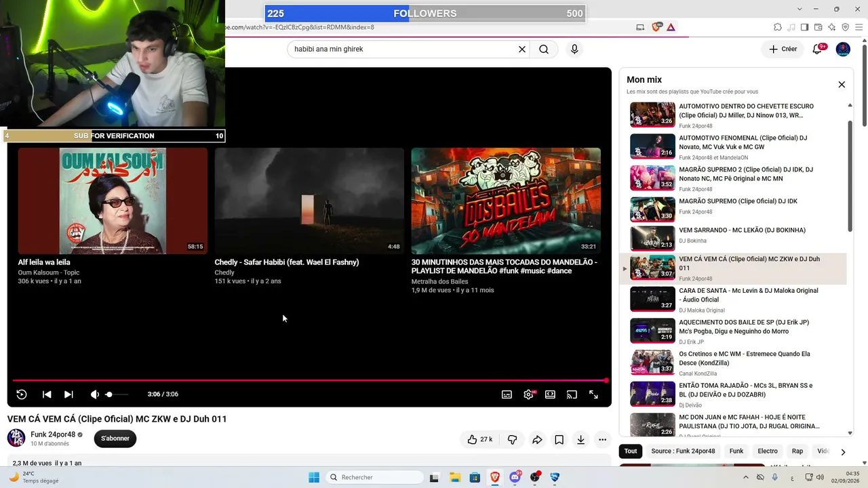Skip to the next video
Viewport: 868px width, 488px height.
coord(68,394)
